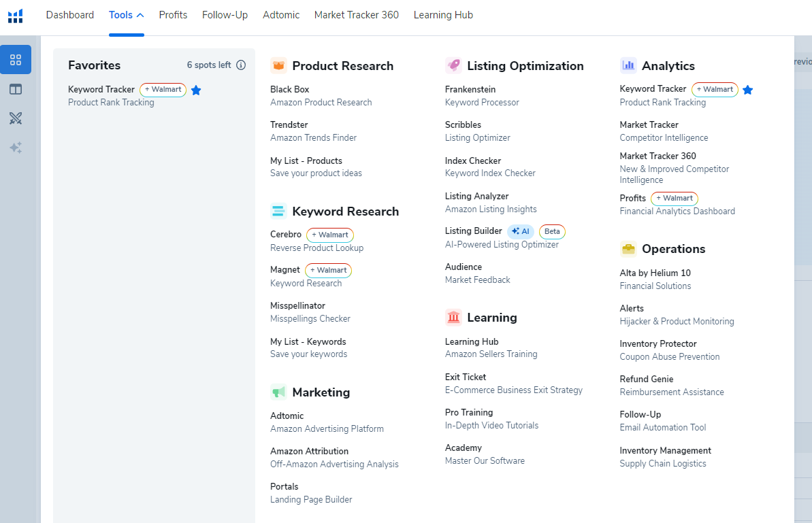Click the Listing Optimization rocket icon
The width and height of the screenshot is (812, 523).
coord(453,66)
